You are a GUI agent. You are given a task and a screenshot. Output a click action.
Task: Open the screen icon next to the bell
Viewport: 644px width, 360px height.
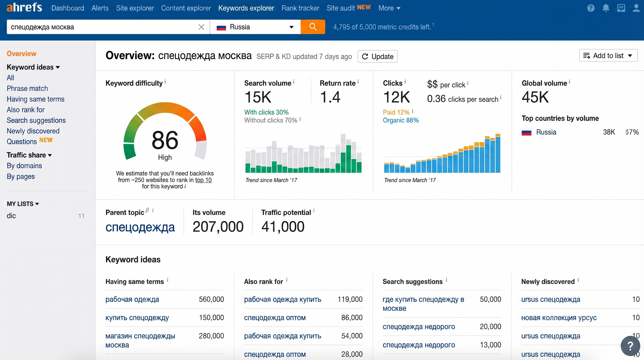(x=621, y=8)
